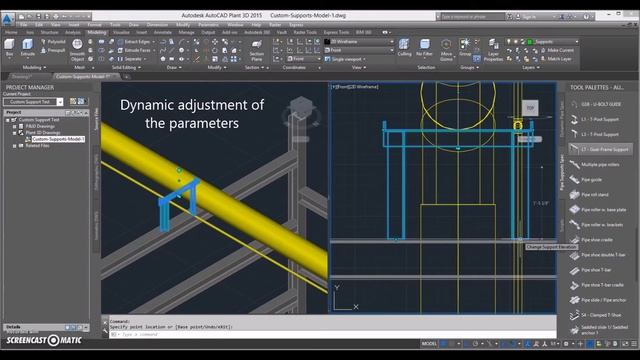Choose the Polysolid tool

coord(53,42)
